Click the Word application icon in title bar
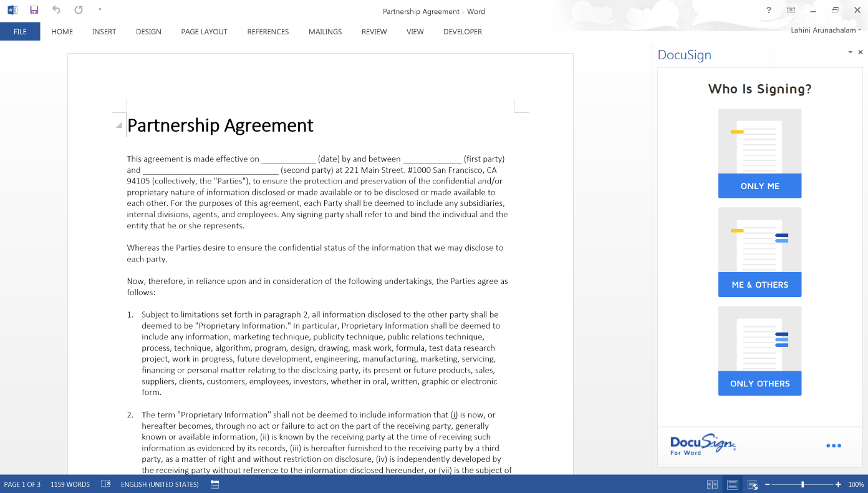Image resolution: width=868 pixels, height=493 pixels. pos(12,10)
